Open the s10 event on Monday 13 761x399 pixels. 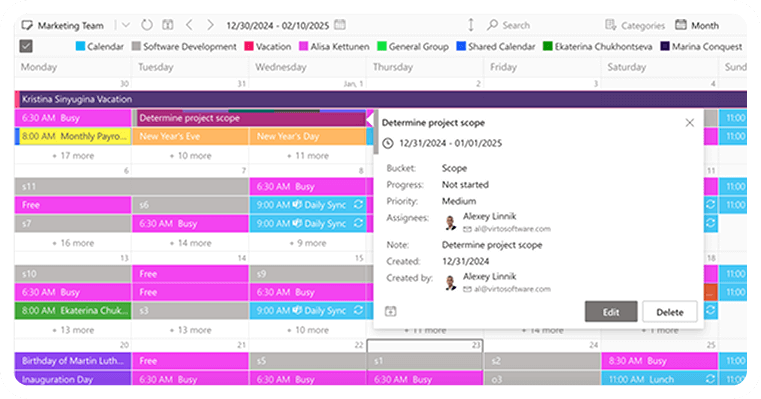[x=73, y=274]
